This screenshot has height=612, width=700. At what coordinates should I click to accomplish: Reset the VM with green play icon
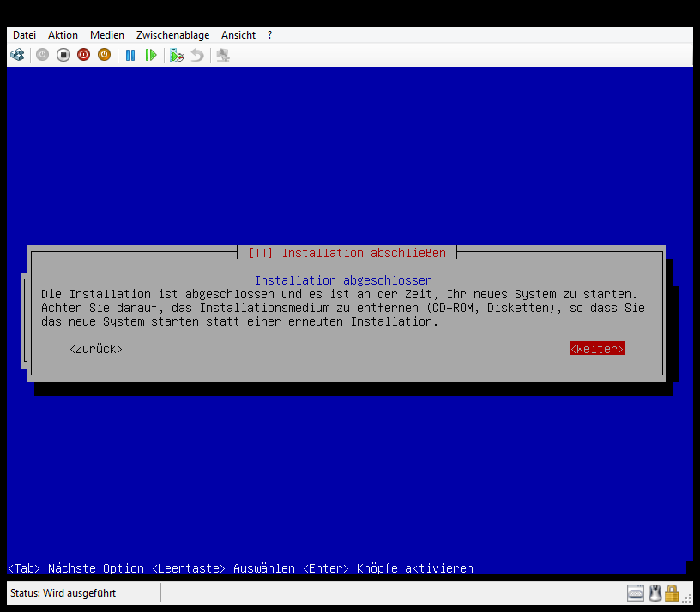point(151,55)
